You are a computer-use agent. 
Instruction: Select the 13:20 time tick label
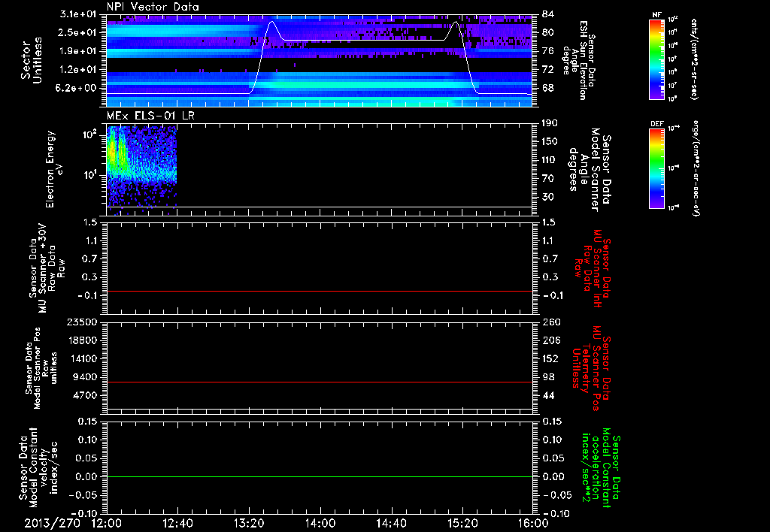click(249, 523)
